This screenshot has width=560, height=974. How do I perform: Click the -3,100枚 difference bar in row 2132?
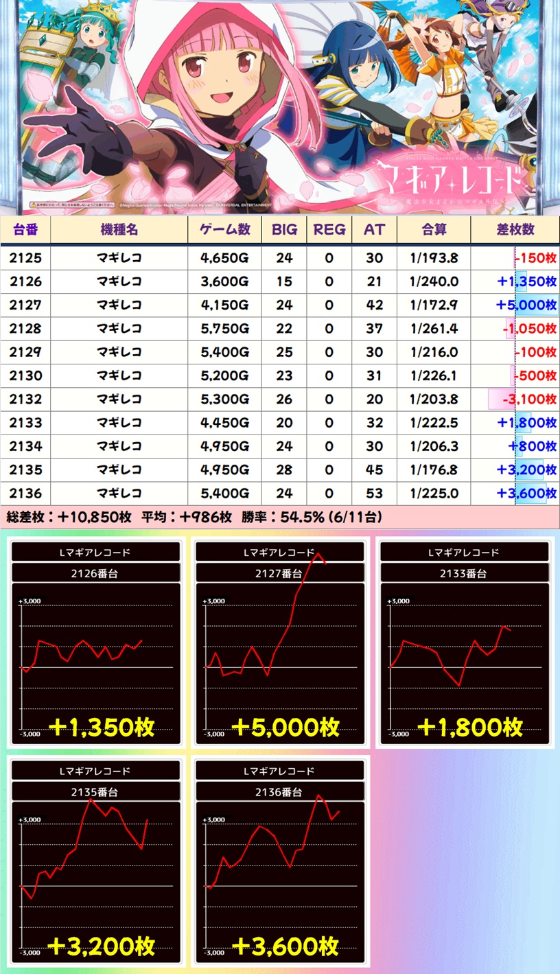523,399
